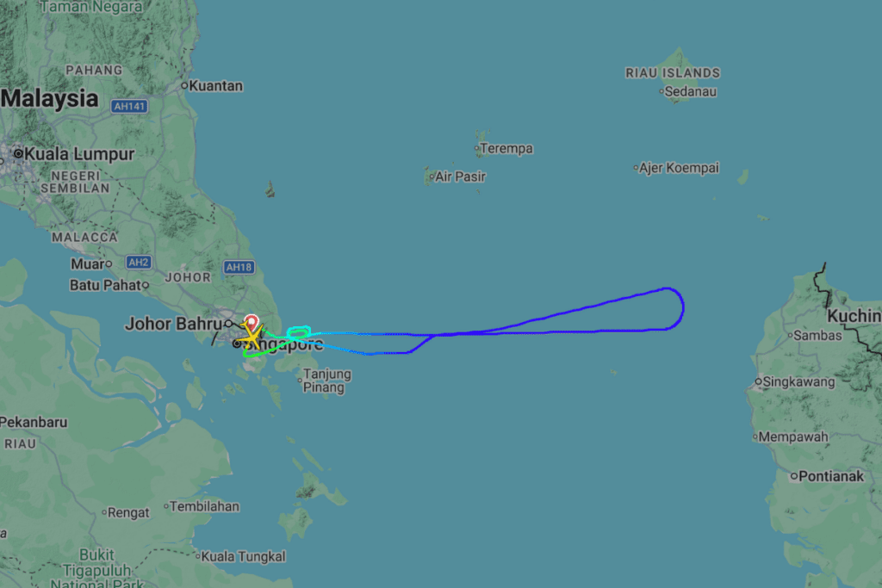Click the AH2 highway shield
The width and height of the screenshot is (882, 588).
[x=139, y=262]
